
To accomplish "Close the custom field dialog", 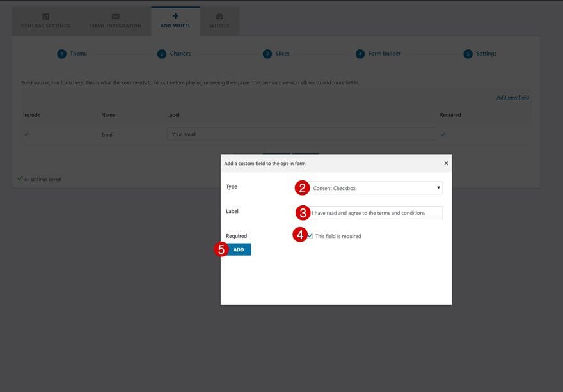I will pos(446,163).
